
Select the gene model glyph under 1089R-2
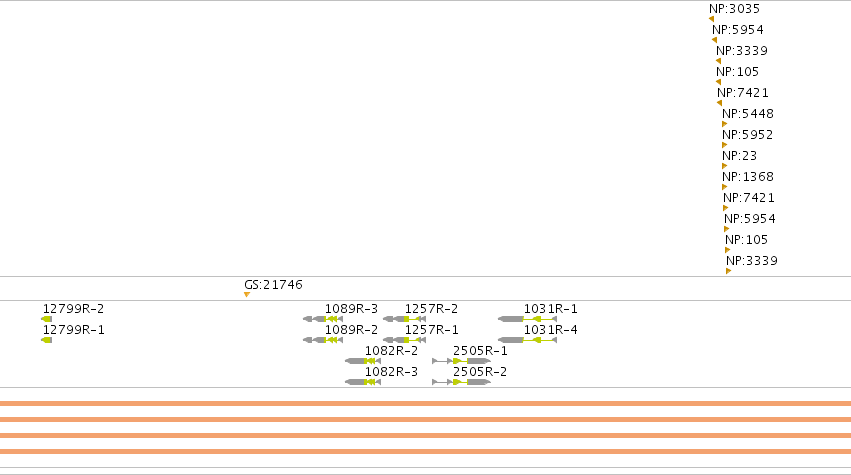coord(323,340)
